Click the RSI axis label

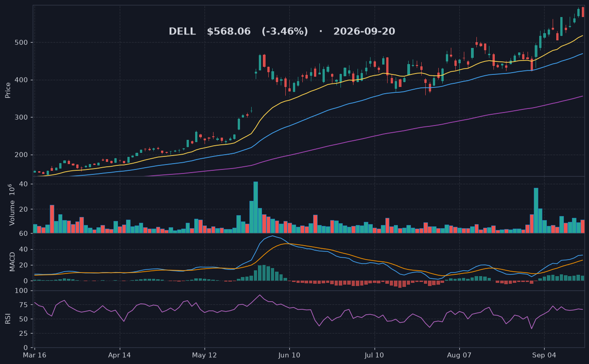(x=8, y=319)
